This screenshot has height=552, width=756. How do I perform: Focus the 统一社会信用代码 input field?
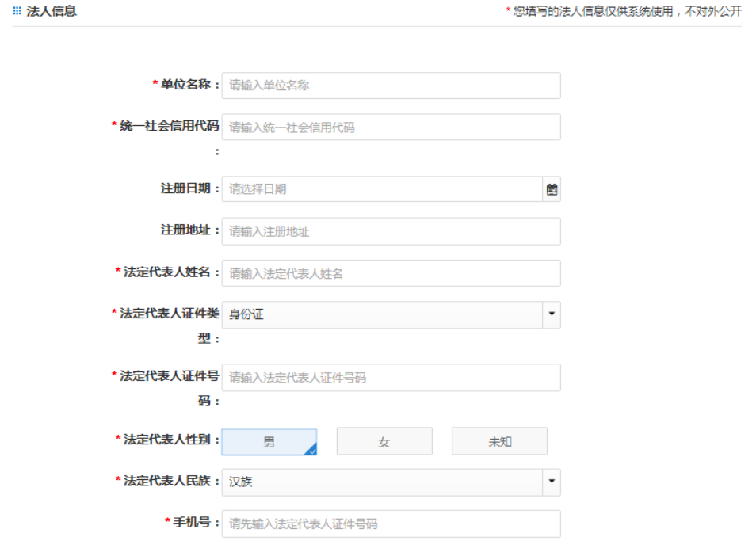click(x=391, y=128)
